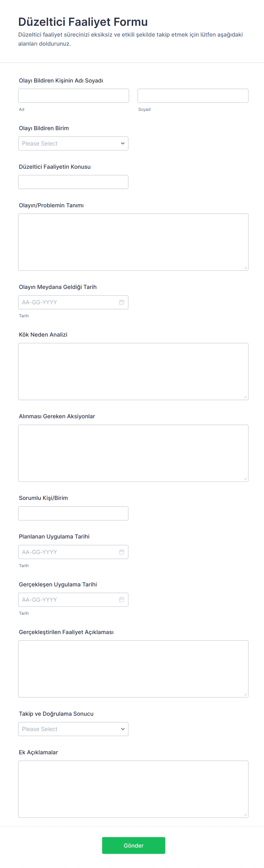The image size is (264, 868).
Task: Grab resize handle of Gerçekleştirilen Faaliyet Açıklaması textarea
Action: 246,694
